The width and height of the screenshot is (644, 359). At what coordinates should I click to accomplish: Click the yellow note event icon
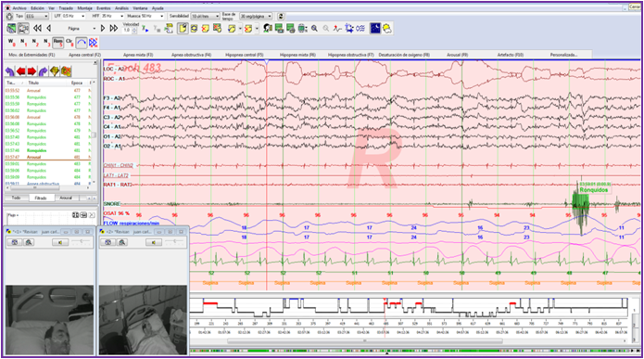click(x=183, y=28)
